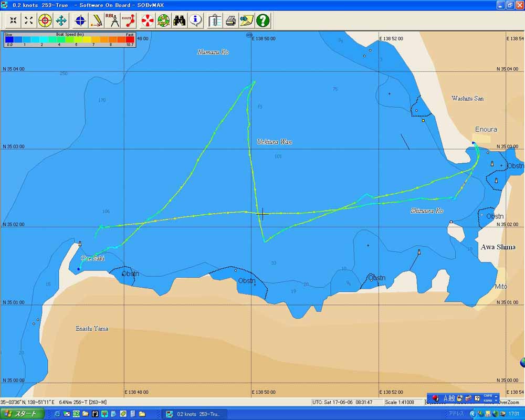Launch Internet Explorer from the quick launch bar
Screen dimensions: 525x420
coord(57,414)
